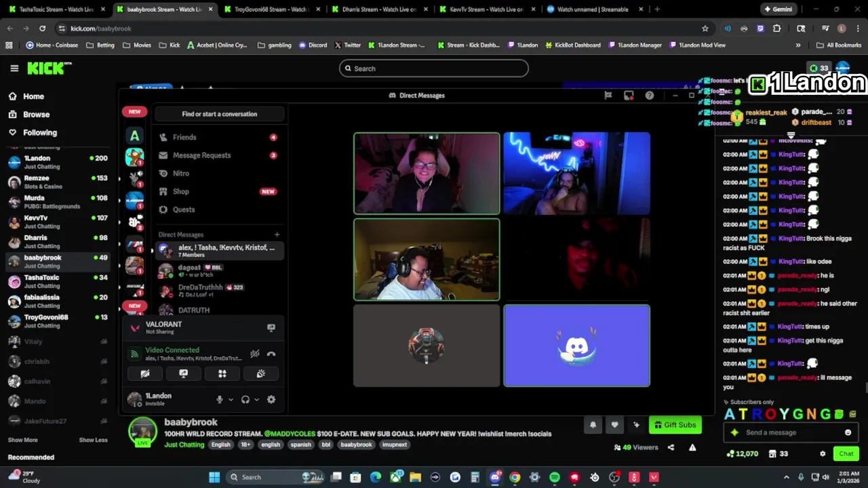868x488 pixels.
Task: Open the Discord Friends list
Action: coord(219,137)
